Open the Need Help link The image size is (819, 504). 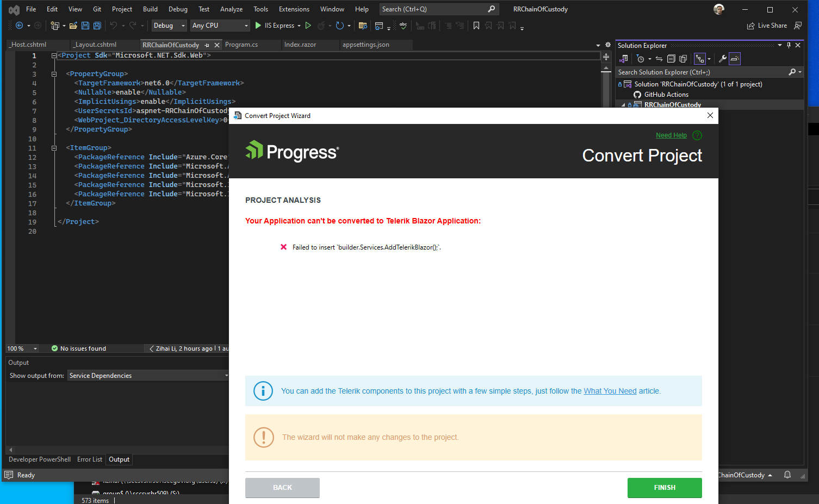pyautogui.click(x=671, y=135)
